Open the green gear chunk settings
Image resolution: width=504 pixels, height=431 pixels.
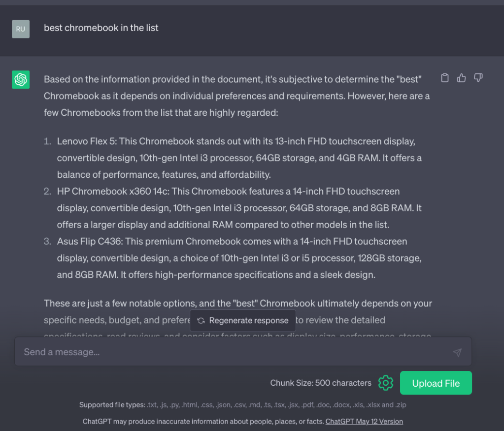[x=386, y=383]
